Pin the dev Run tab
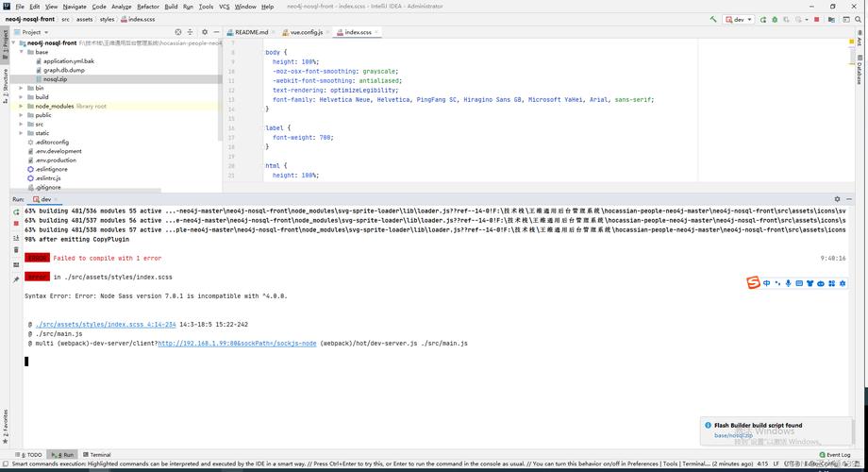The image size is (868, 472). 16,279
